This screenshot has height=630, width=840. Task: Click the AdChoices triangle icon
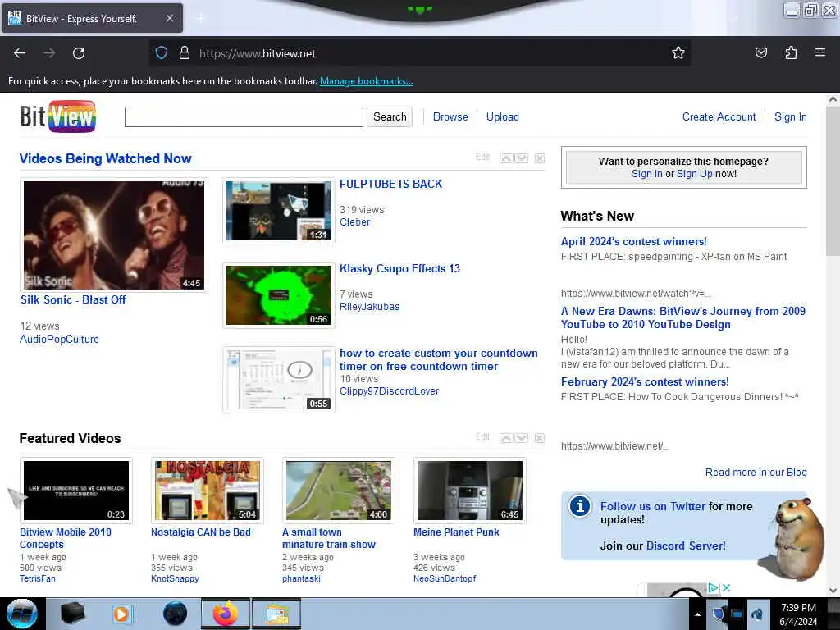click(713, 587)
